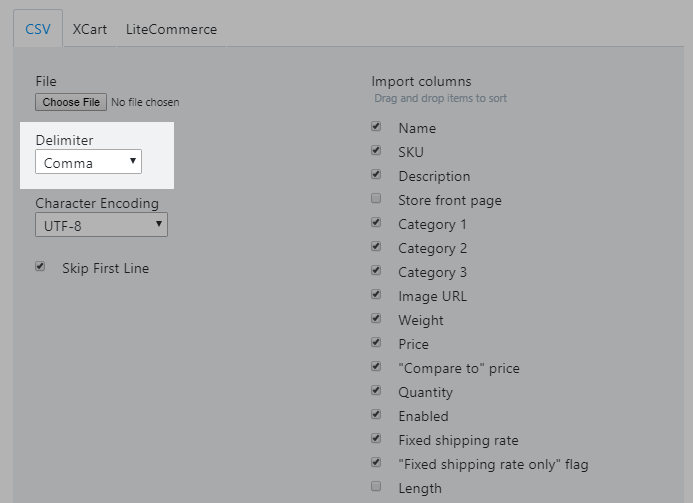693x503 pixels.
Task: Uncheck the Price column checkbox
Action: (376, 343)
